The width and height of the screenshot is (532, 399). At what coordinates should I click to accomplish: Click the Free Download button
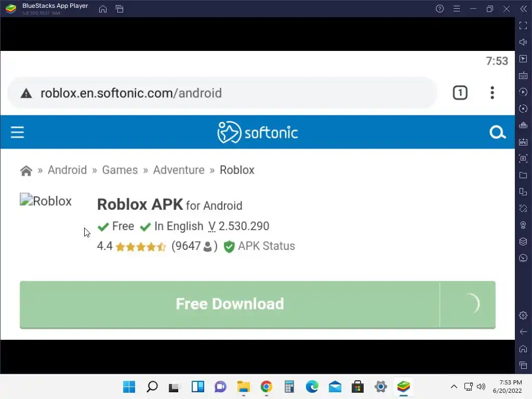(x=258, y=304)
